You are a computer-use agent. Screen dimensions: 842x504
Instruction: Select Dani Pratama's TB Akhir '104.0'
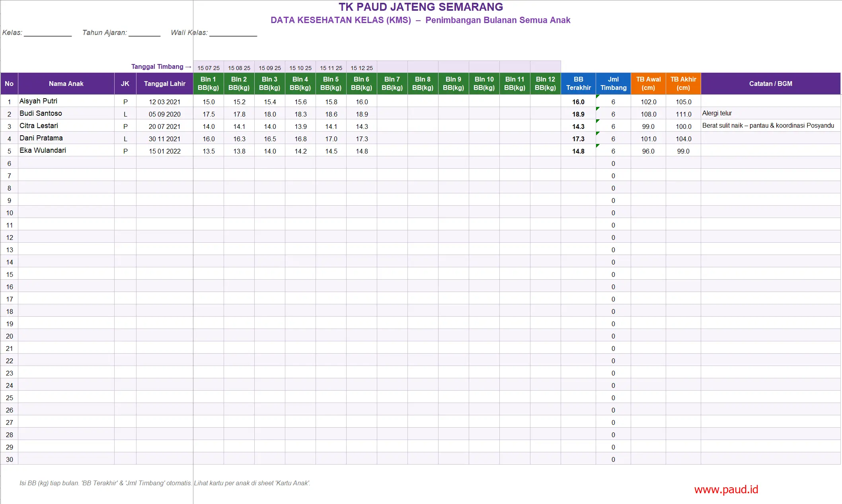[x=684, y=138]
